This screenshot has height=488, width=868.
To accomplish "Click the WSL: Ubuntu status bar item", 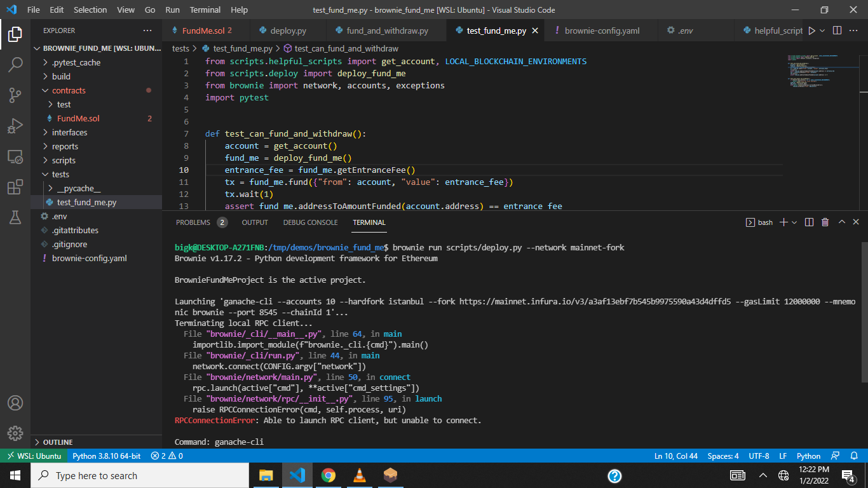I will tap(34, 456).
